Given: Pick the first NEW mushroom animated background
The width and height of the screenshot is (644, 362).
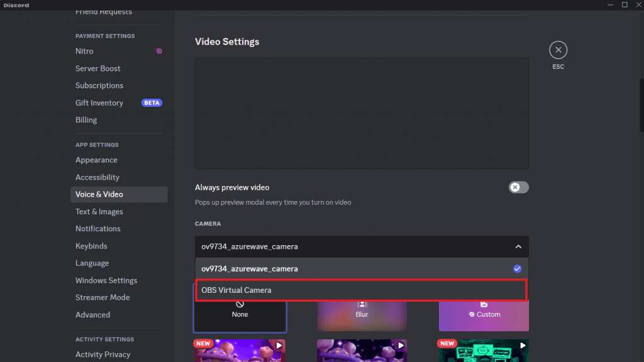Looking at the screenshot, I should [x=240, y=351].
